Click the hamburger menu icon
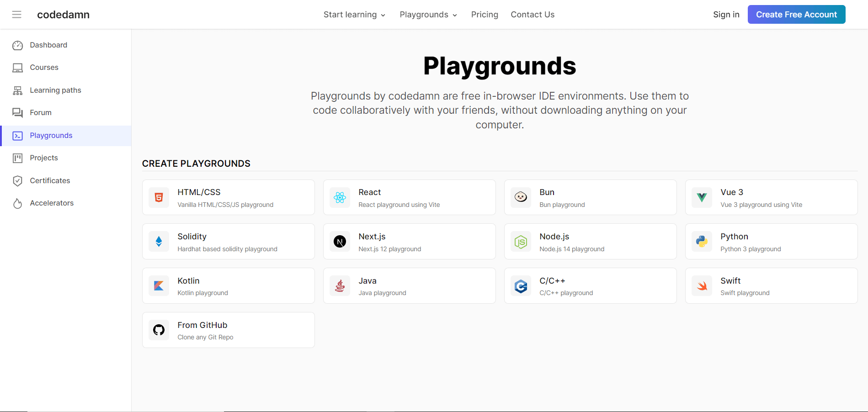Screen dimensions: 868x412 pos(17,15)
